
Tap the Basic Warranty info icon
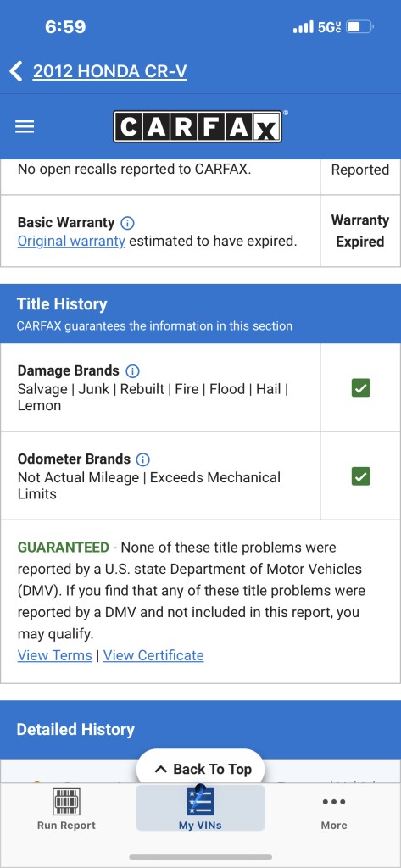tap(127, 223)
